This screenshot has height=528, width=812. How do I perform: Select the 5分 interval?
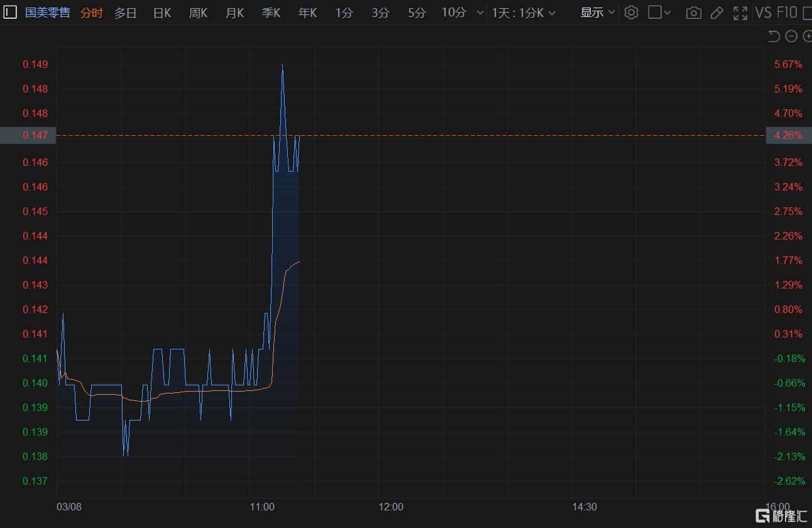417,13
